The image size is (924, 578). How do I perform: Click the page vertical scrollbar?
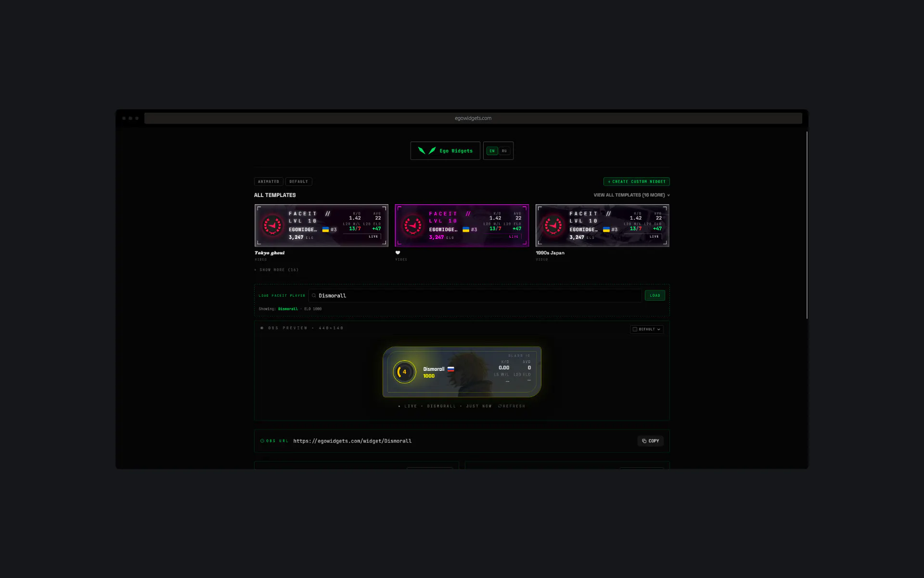pyautogui.click(x=807, y=225)
